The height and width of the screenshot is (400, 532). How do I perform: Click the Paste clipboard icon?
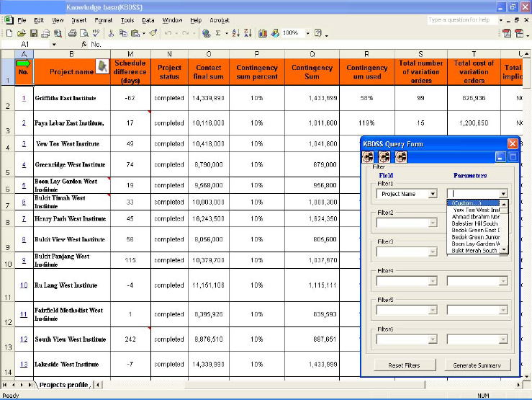(135, 33)
